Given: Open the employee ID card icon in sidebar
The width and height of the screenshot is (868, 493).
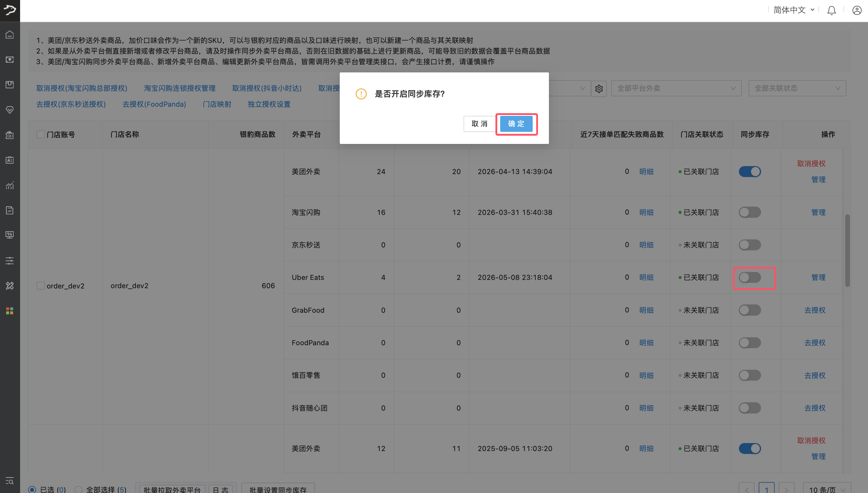Looking at the screenshot, I should coord(10,160).
